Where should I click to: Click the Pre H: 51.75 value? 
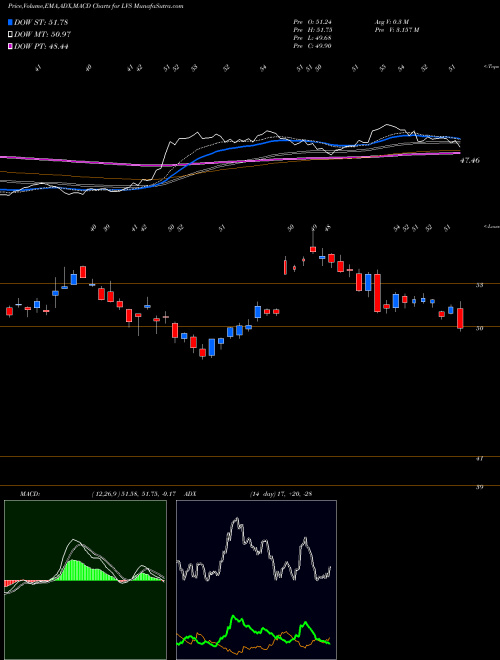click(312, 29)
